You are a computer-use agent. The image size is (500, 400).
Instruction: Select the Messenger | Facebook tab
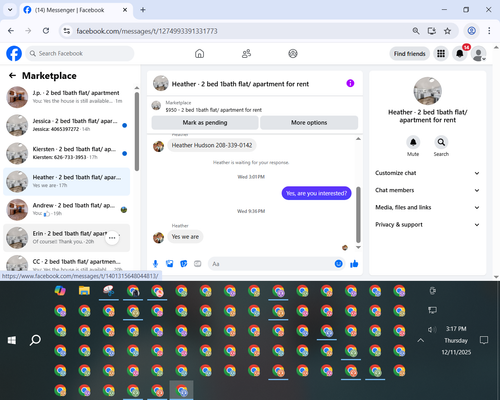point(76,10)
